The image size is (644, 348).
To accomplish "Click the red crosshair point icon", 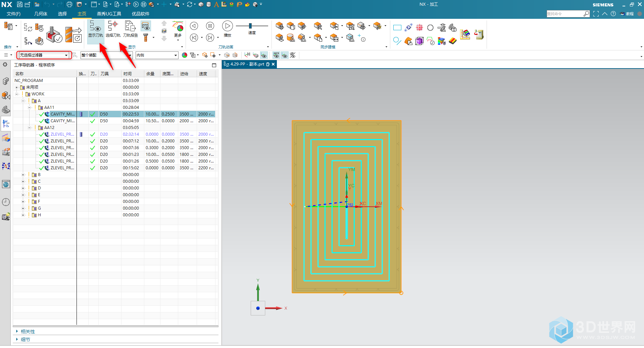I will [x=419, y=28].
